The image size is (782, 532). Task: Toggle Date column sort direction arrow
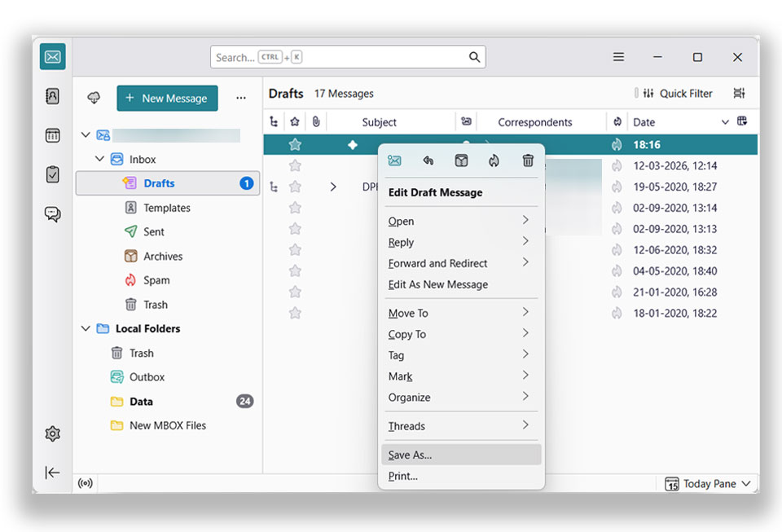pos(725,122)
